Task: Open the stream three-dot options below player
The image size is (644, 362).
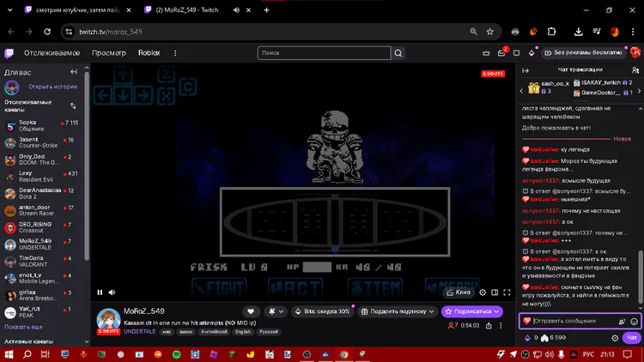Action: [501, 325]
